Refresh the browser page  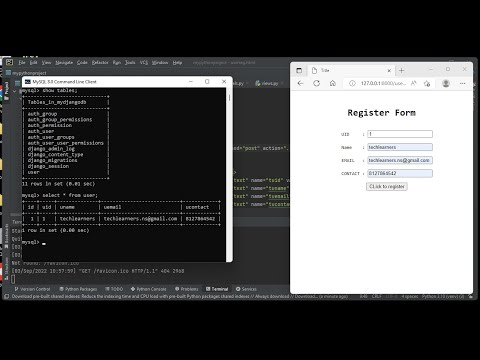point(316,83)
